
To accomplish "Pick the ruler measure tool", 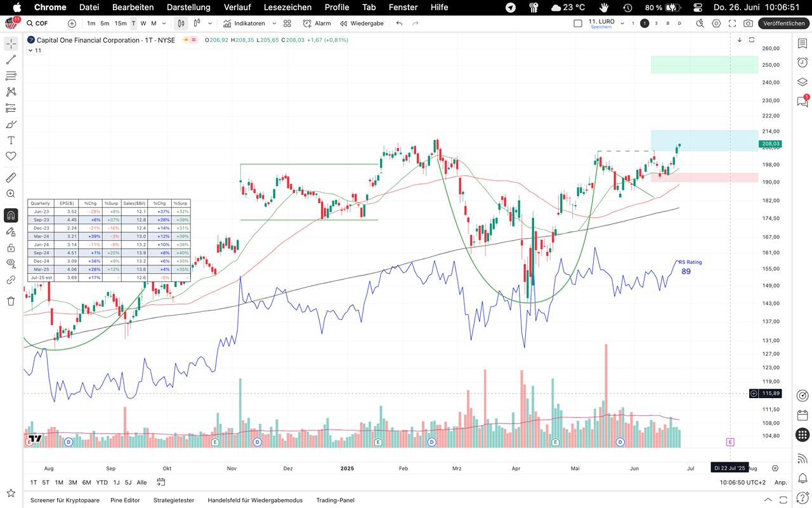I will click(11, 178).
